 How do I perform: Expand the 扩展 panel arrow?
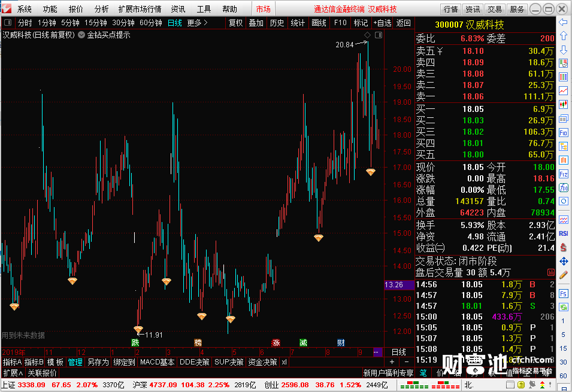tap(13, 373)
